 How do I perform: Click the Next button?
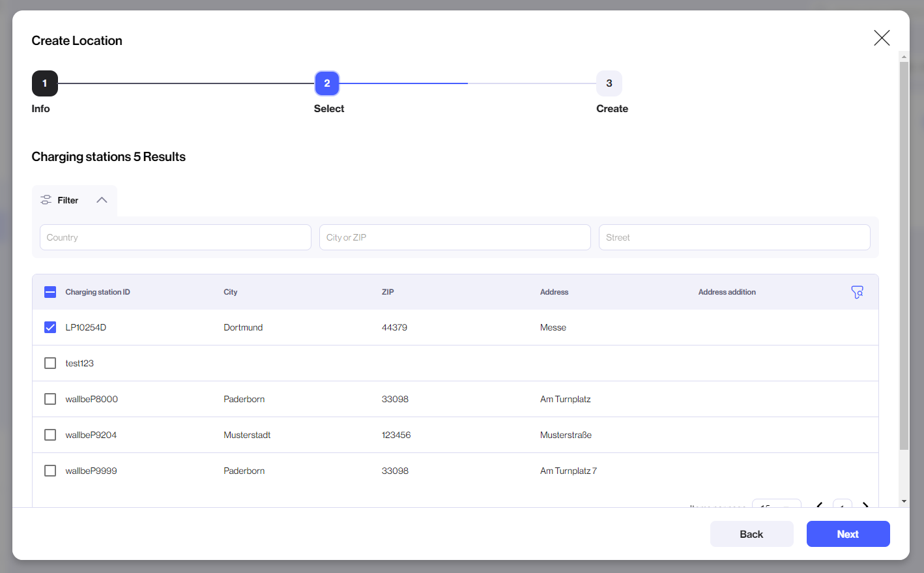click(x=848, y=534)
